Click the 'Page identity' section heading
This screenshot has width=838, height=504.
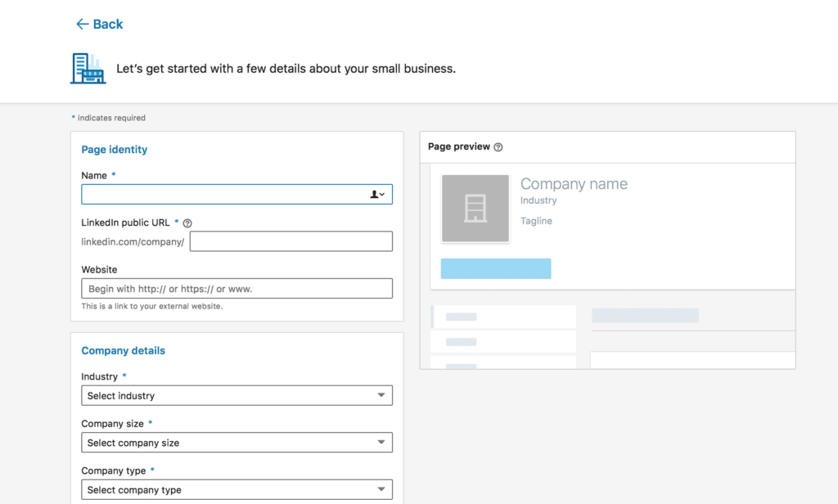115,150
